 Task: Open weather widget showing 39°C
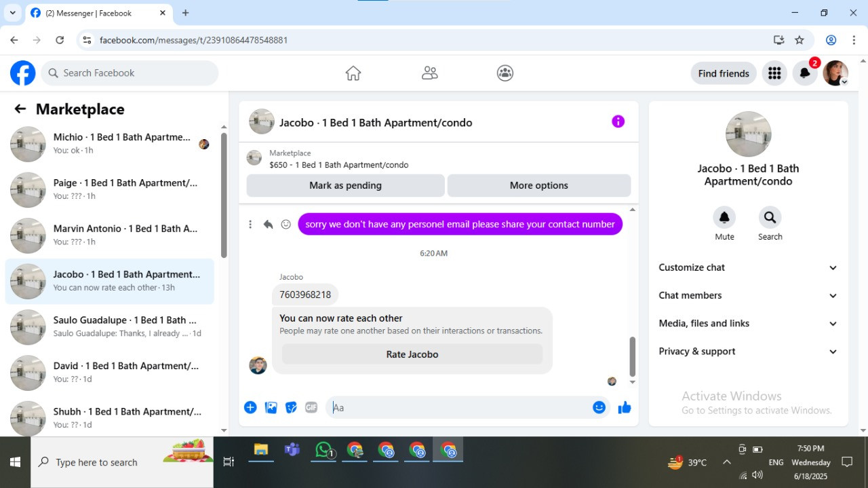click(687, 462)
